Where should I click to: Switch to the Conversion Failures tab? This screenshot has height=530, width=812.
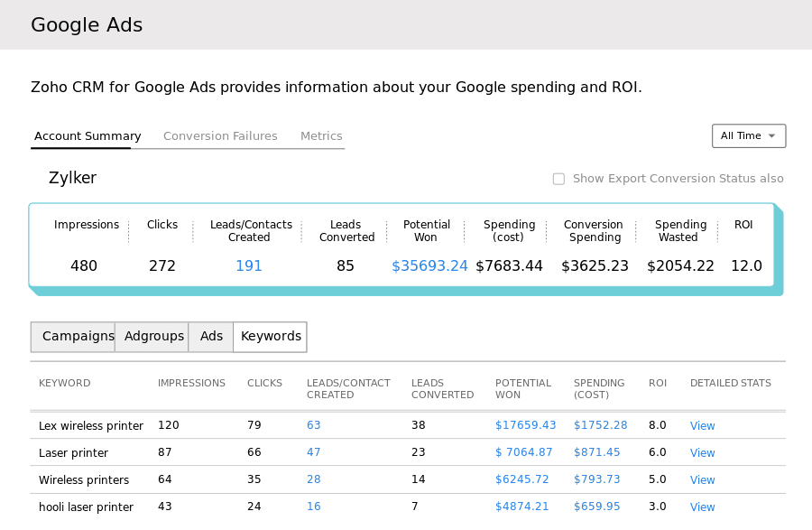220,135
